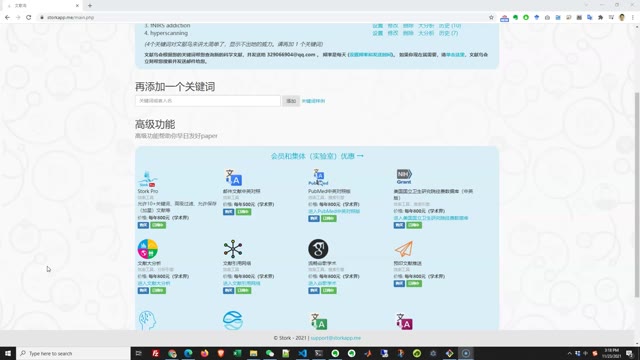Click green trial button under Stork Pro
The width and height of the screenshot is (640, 360).
click(158, 225)
